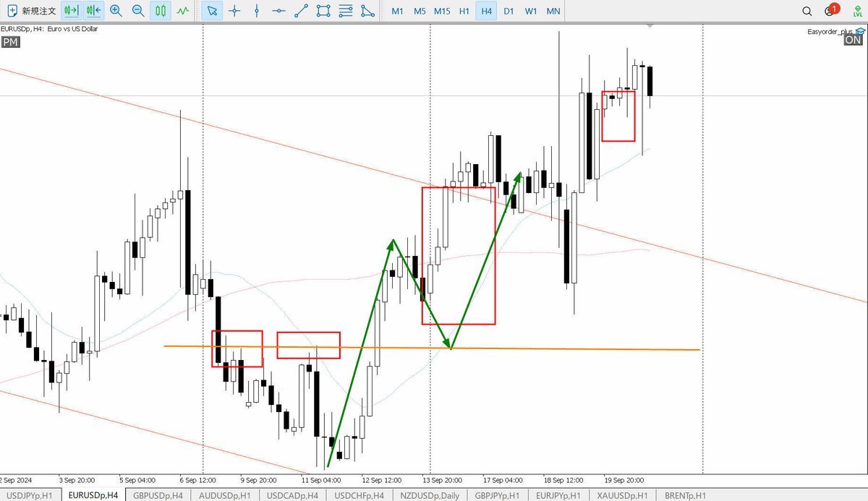Screen dimensions: 868x501
Task: Select the horizontal line drawing tool
Action: 278,11
